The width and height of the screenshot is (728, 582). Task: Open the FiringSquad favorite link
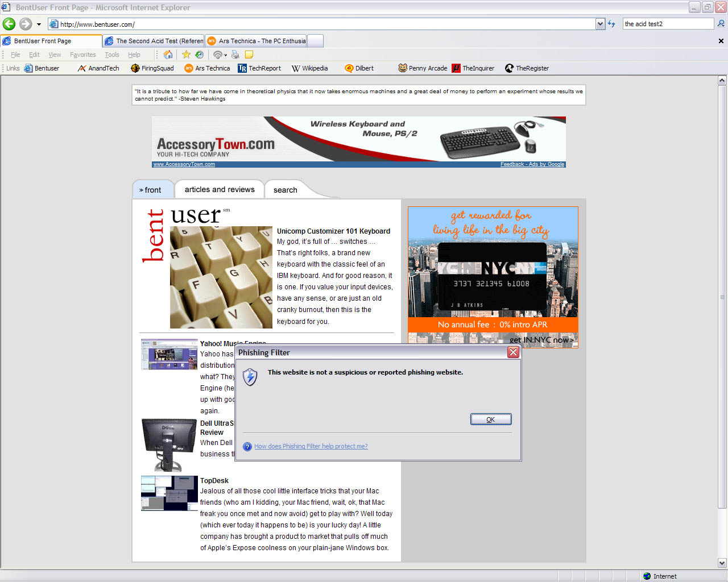point(152,68)
